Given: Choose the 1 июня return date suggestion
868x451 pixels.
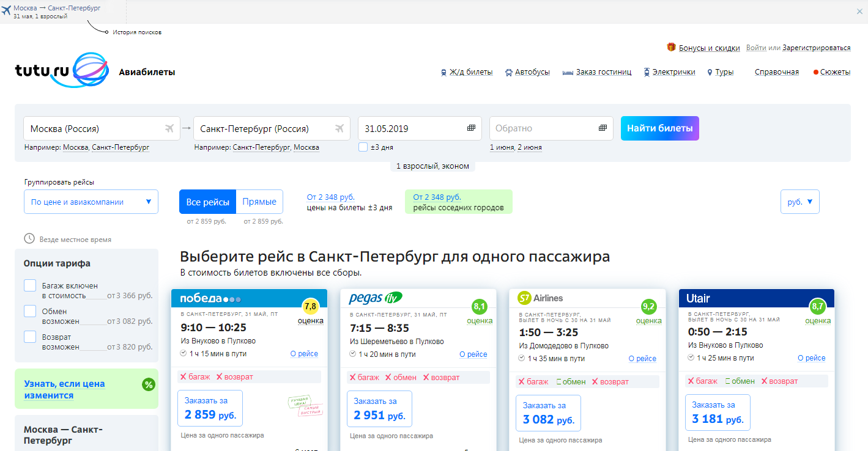Looking at the screenshot, I should pos(502,147).
